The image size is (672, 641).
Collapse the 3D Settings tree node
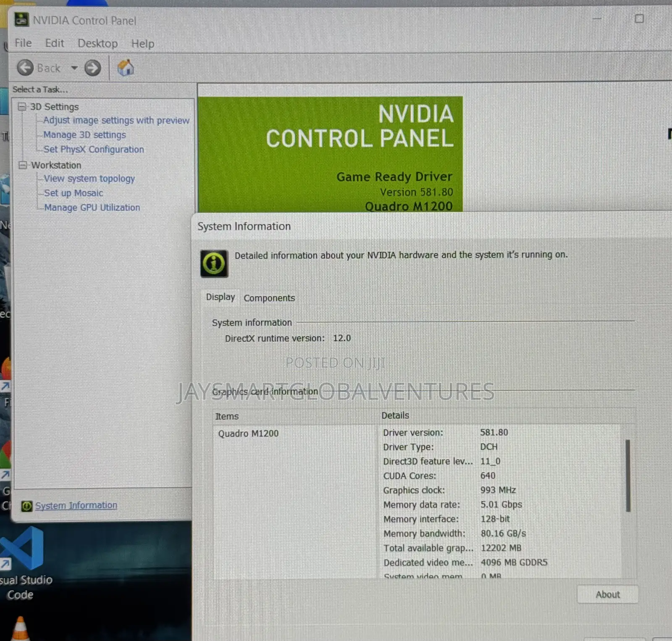click(22, 107)
